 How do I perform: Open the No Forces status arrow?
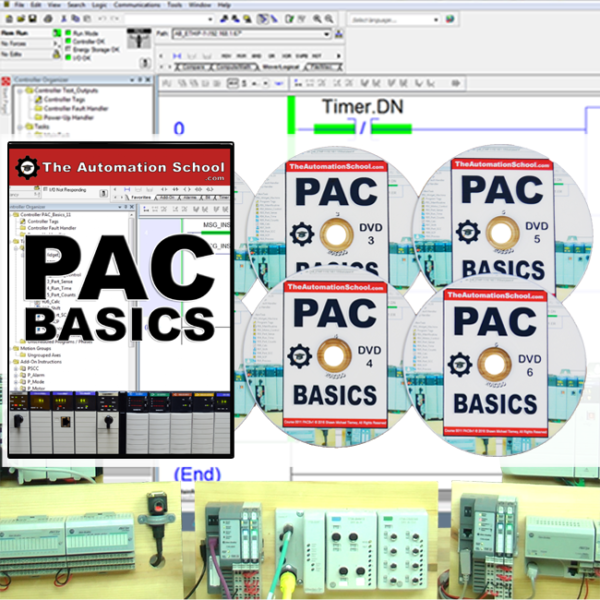coord(56,43)
